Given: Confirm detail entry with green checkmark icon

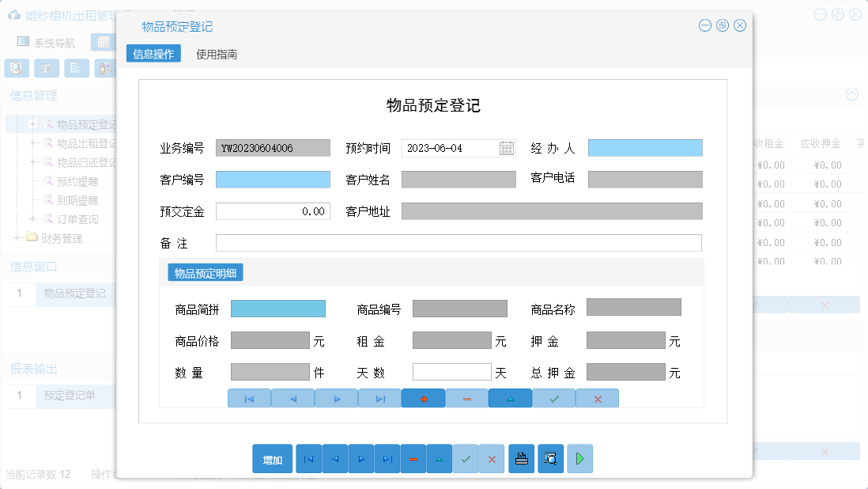Looking at the screenshot, I should click(553, 398).
